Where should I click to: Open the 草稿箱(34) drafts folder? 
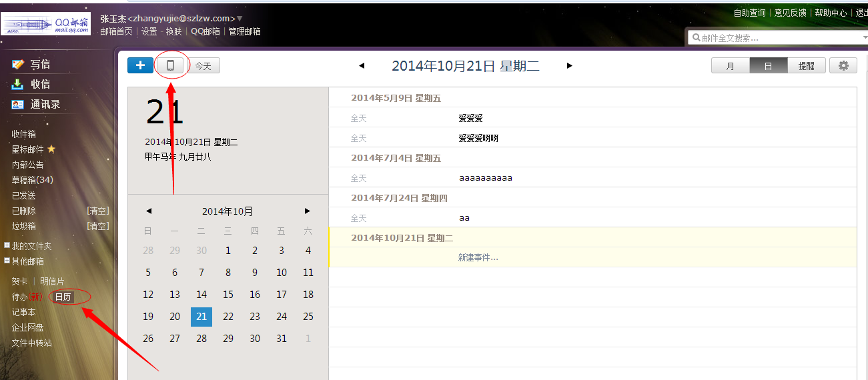click(32, 180)
